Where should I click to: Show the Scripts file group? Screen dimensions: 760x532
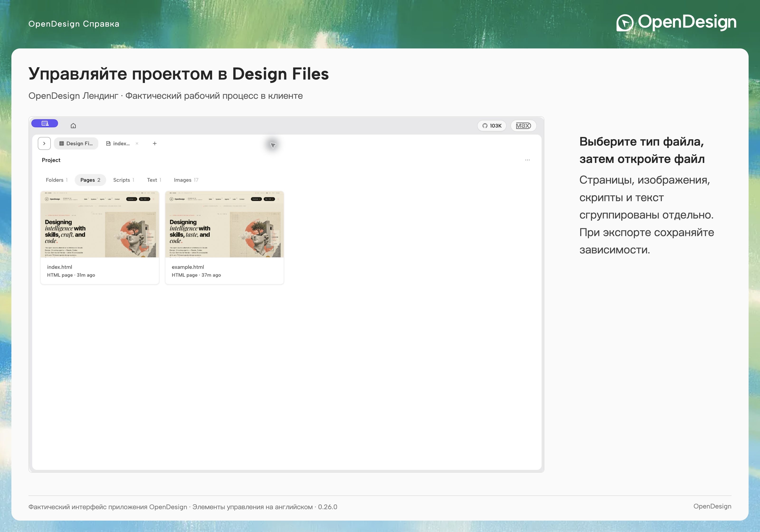pyautogui.click(x=123, y=180)
